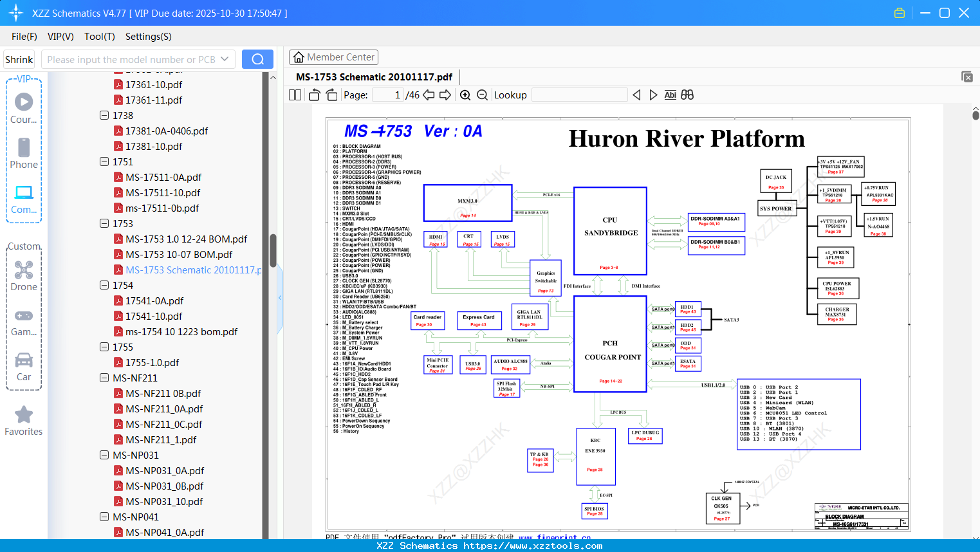Find next lookup match

(653, 95)
